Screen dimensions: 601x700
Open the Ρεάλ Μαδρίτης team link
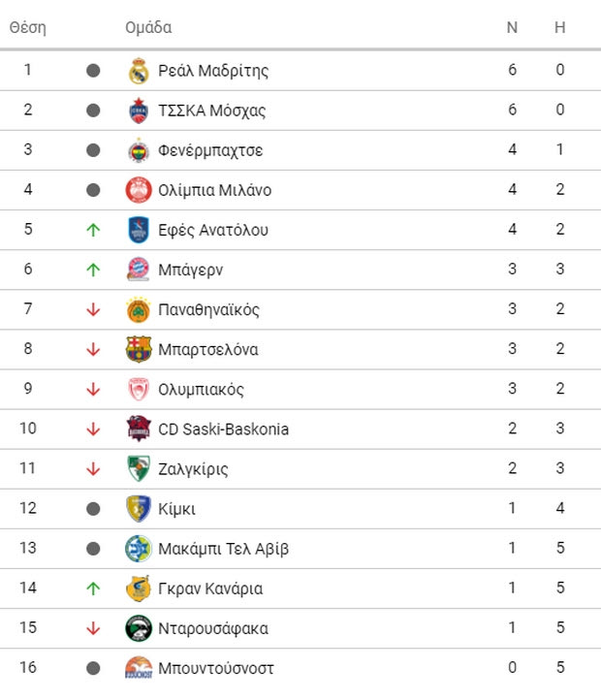pos(213,71)
